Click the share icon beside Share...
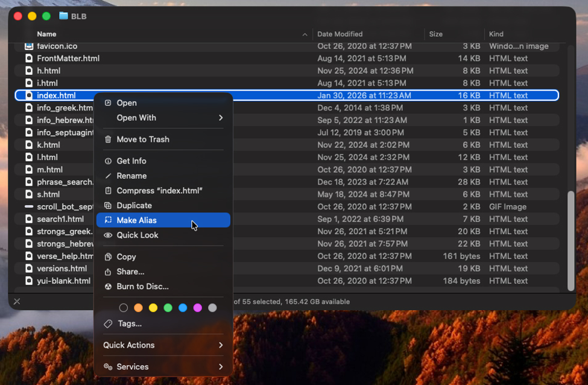Viewport: 588px width, 385px height. tap(108, 272)
